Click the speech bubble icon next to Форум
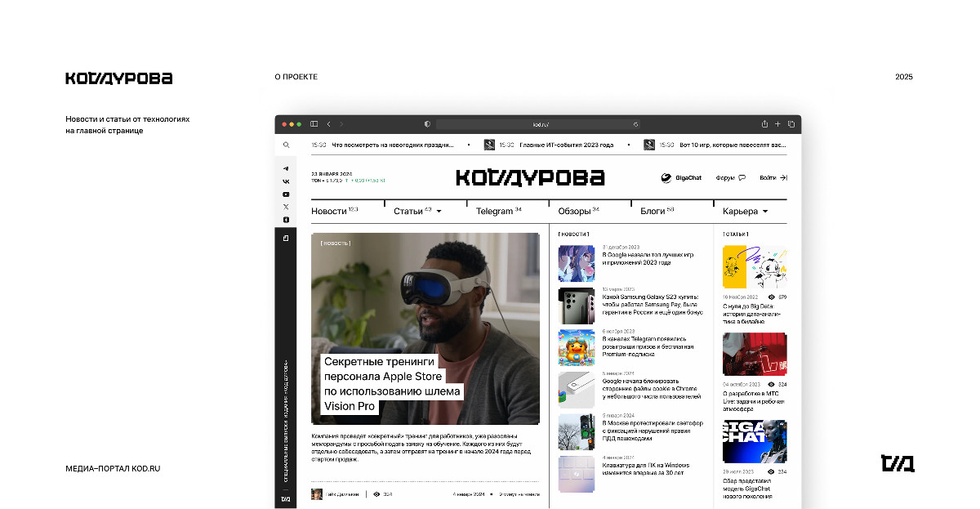 point(742,177)
